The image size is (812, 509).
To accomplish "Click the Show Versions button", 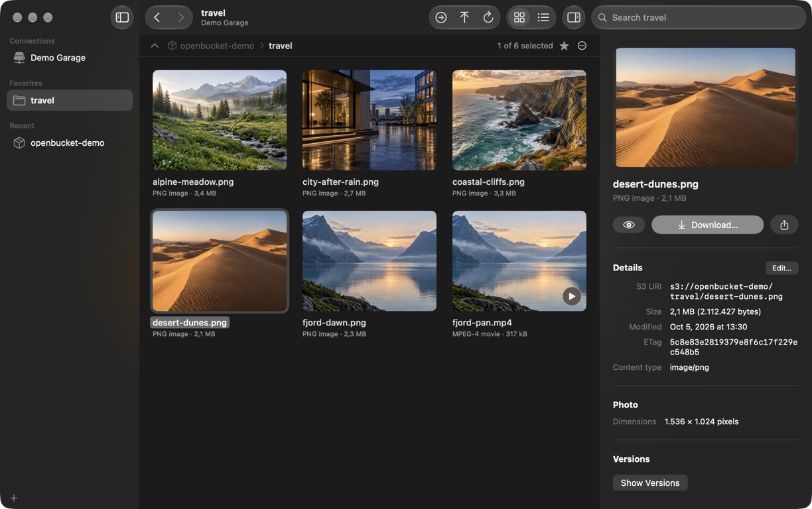I will click(x=650, y=482).
